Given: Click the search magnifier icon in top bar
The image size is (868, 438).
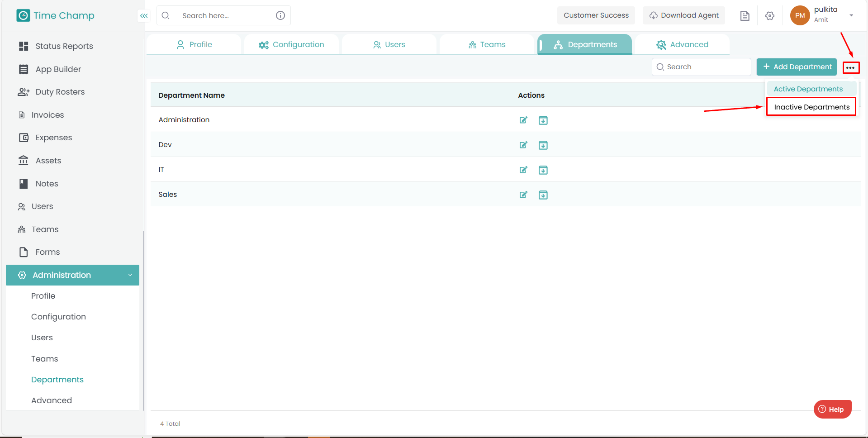Looking at the screenshot, I should coord(166,15).
